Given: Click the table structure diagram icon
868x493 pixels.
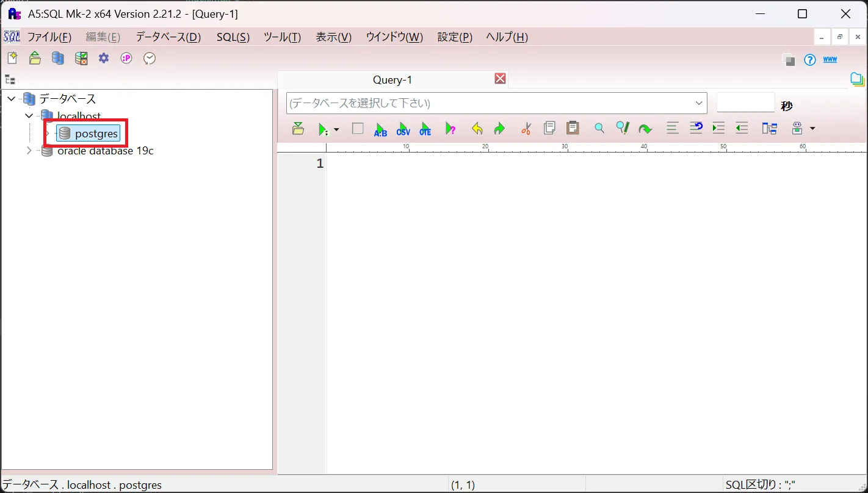Looking at the screenshot, I should coord(769,128).
